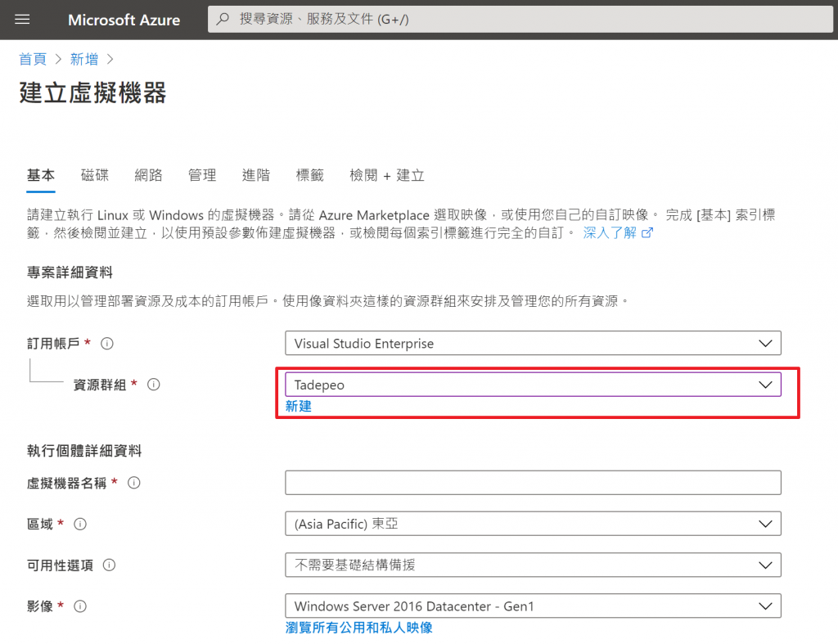Click info icon next to 虛擬機器名稱
The height and width of the screenshot is (644, 838).
point(133,483)
